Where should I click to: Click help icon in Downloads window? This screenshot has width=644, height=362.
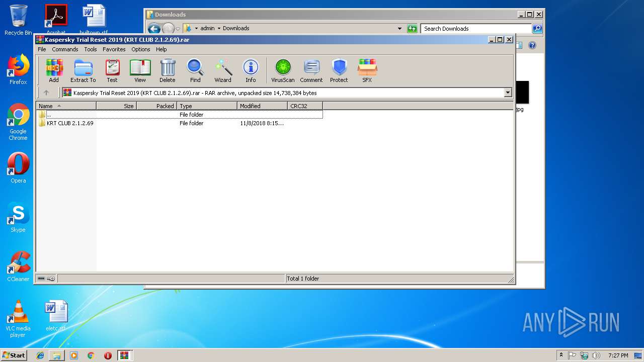pyautogui.click(x=532, y=45)
